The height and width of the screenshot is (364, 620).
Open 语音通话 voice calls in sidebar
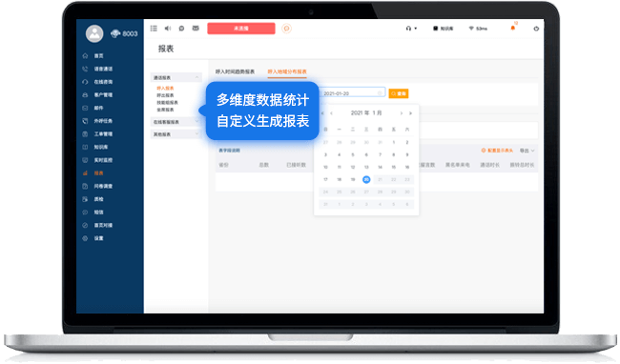coord(103,70)
